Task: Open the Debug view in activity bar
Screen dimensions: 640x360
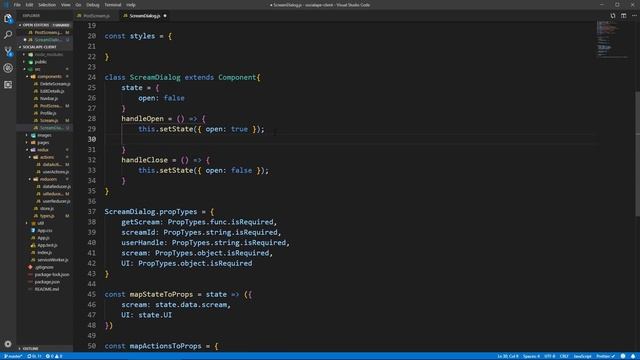Action: pyautogui.click(x=8, y=68)
